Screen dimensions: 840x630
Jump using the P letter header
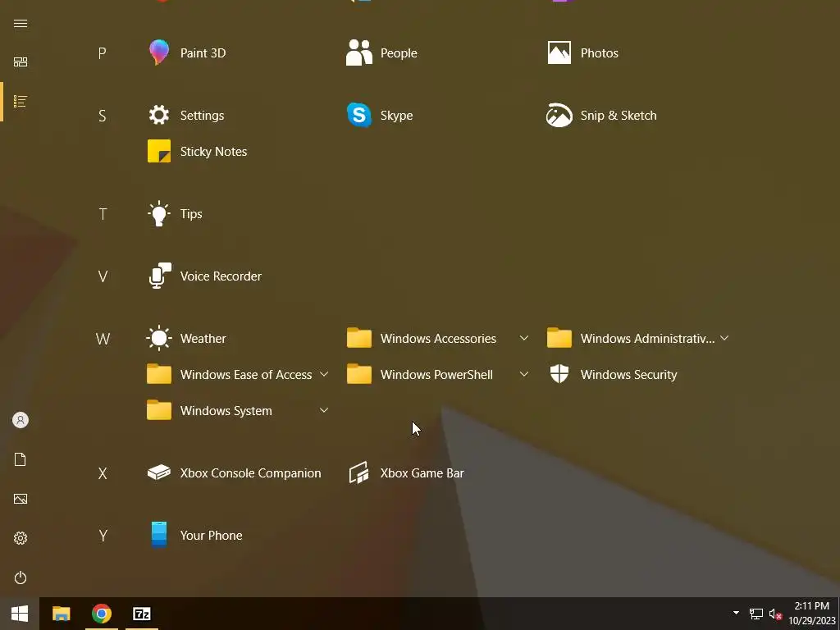point(102,53)
